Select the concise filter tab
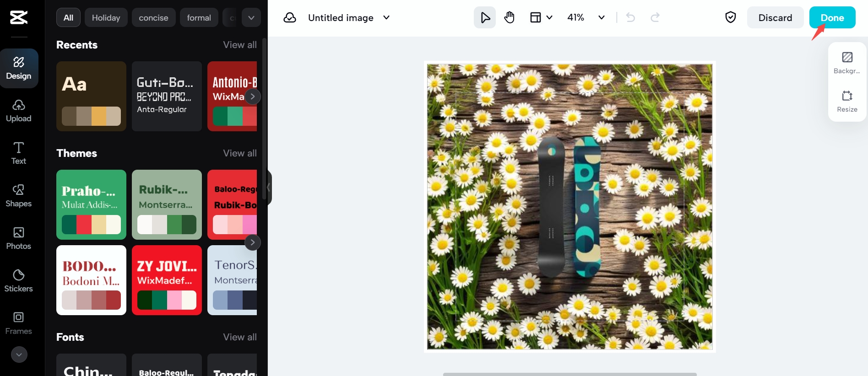Viewport: 868px width, 376px height. [x=153, y=18]
